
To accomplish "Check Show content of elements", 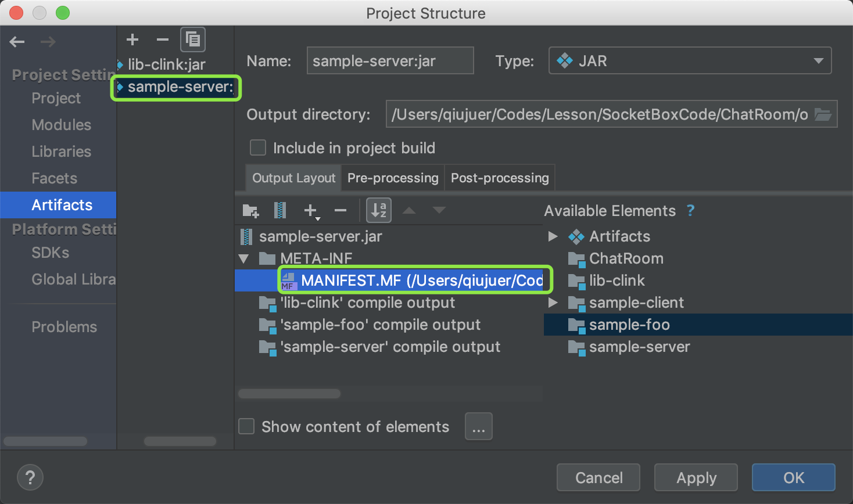I will tap(247, 427).
